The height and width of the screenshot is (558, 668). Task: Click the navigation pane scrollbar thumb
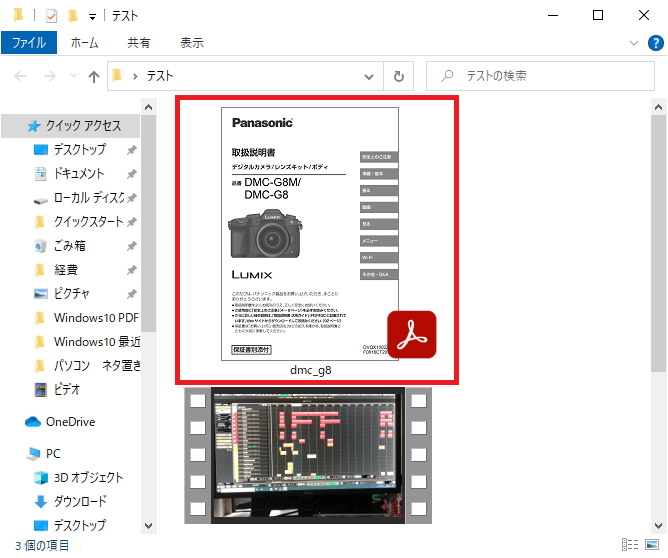[148, 223]
